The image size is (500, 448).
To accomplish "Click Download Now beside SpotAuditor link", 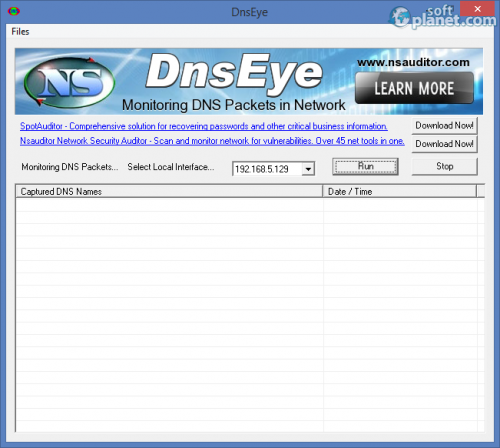I will (444, 126).
